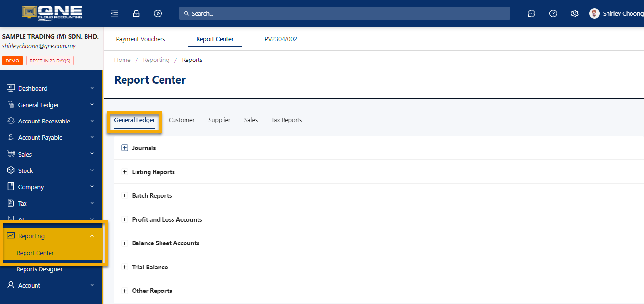Expand the Listing Reports section

[125, 172]
